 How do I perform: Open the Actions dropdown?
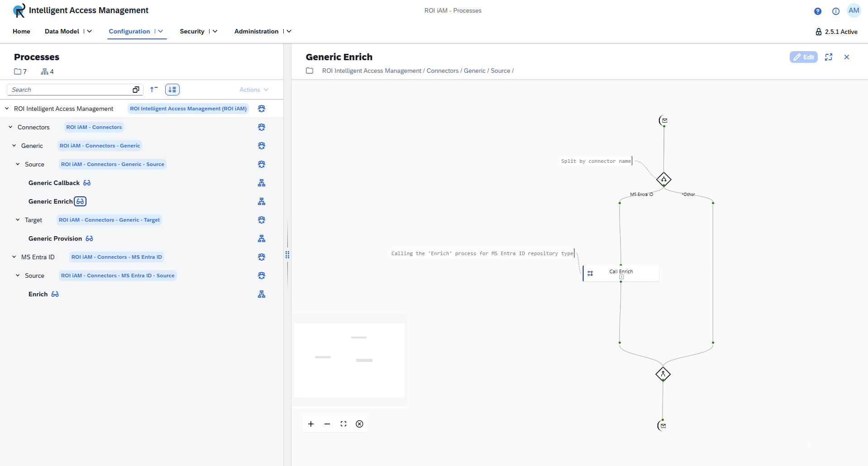[x=254, y=90]
